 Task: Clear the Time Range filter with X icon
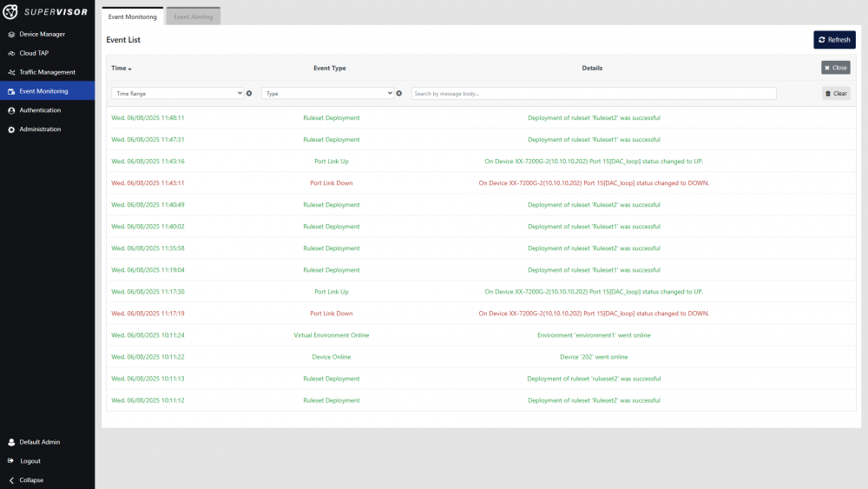click(x=249, y=93)
